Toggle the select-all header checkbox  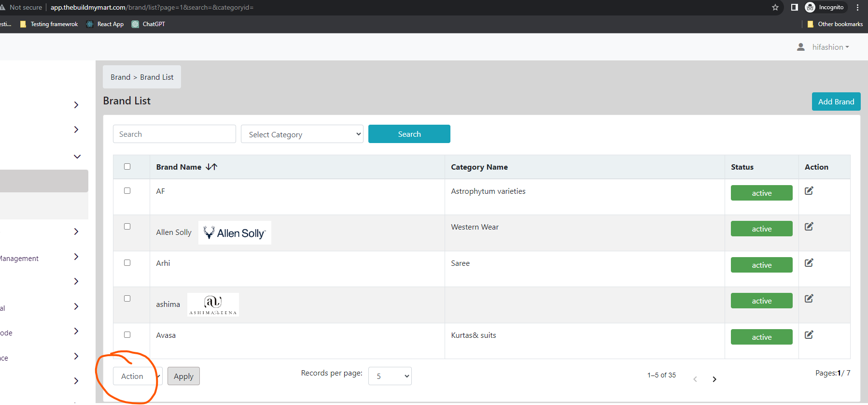pyautogui.click(x=127, y=167)
